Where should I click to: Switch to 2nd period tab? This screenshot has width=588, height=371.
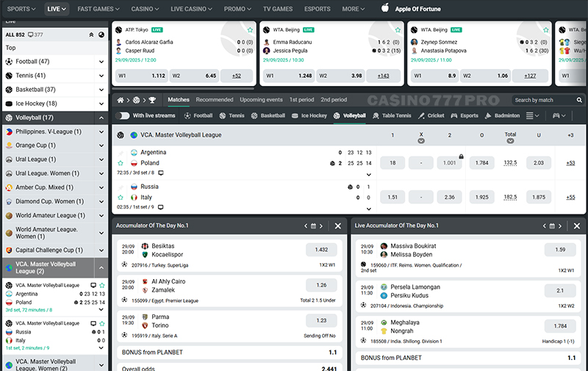[334, 100]
